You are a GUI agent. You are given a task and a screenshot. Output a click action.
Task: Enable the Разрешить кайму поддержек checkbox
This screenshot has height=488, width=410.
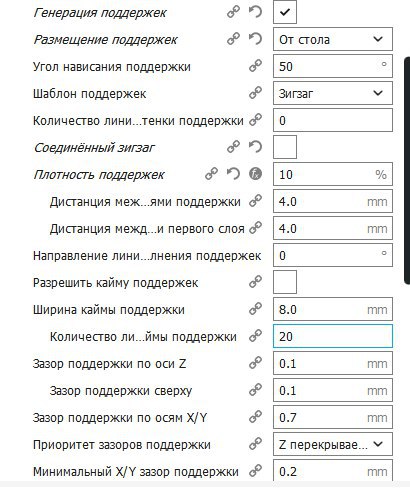pyautogui.click(x=285, y=282)
